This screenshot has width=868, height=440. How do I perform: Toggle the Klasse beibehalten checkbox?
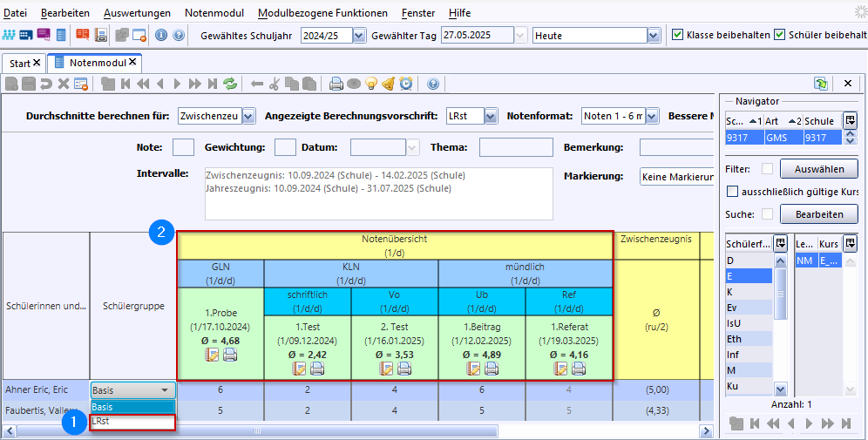point(677,35)
